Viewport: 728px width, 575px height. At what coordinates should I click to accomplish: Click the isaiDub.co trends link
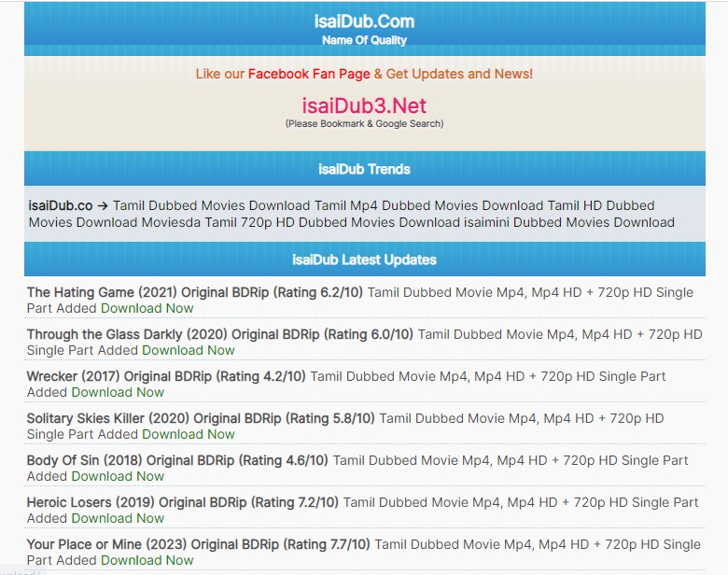[x=61, y=205]
